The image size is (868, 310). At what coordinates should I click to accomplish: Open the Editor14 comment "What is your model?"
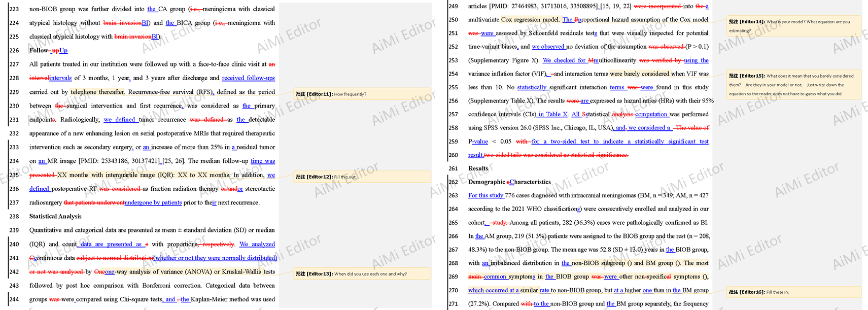coord(793,26)
